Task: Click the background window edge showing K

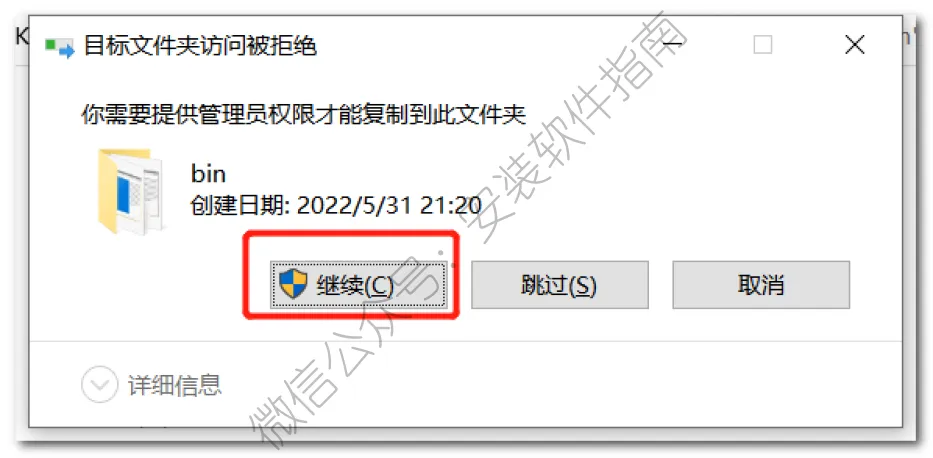Action: 21,37
